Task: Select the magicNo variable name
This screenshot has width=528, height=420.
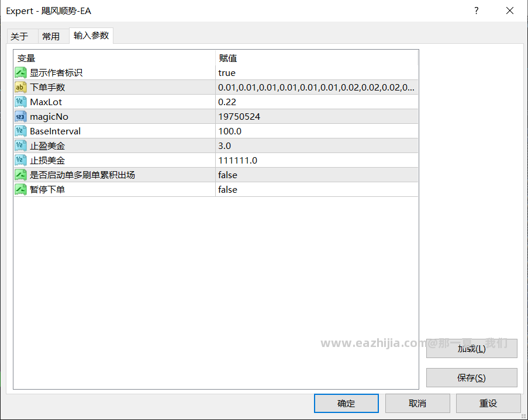Action: tap(49, 116)
